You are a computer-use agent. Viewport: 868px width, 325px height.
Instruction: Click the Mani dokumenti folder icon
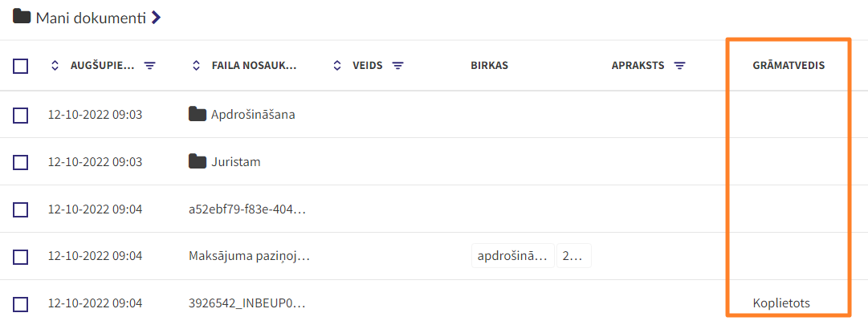point(22,16)
